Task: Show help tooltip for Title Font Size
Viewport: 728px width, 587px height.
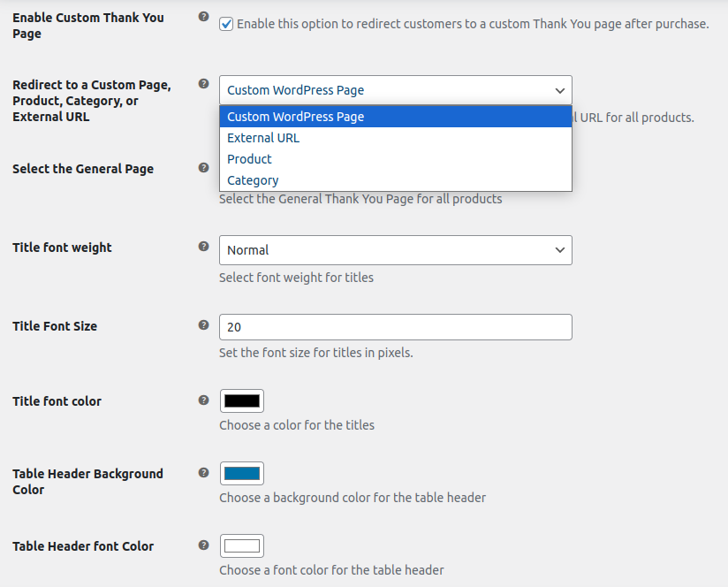Action: [204, 325]
